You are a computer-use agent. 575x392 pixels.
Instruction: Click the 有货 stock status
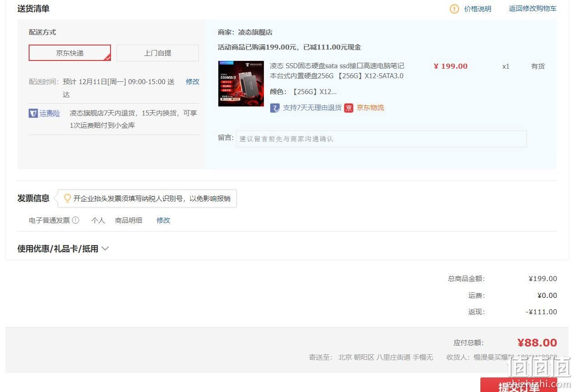[x=538, y=66]
